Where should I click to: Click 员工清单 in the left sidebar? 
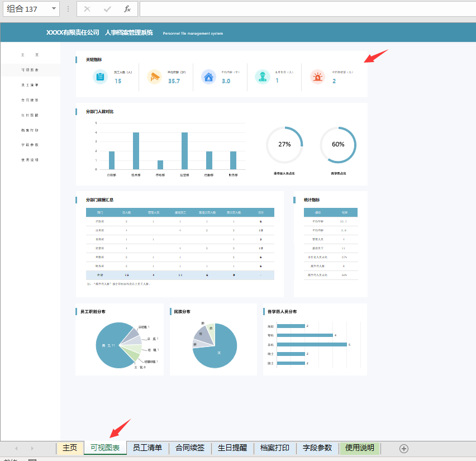click(x=30, y=85)
